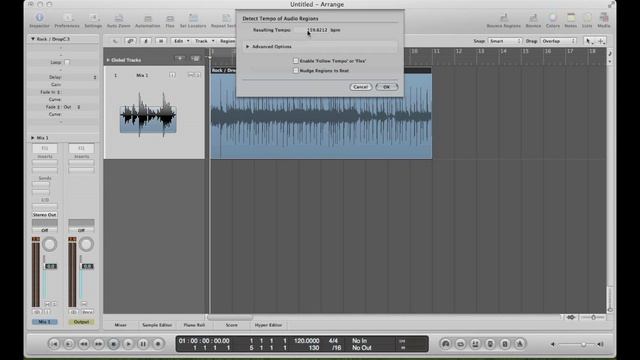Click the duplicate track icon
Image resolution: width=640 pixels, height=360 pixels.
click(x=196, y=59)
